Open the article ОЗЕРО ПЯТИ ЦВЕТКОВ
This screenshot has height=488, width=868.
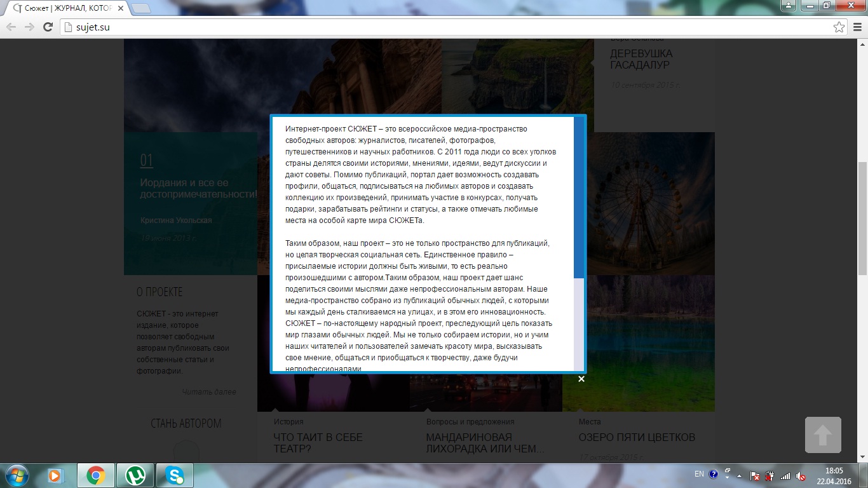click(x=637, y=438)
